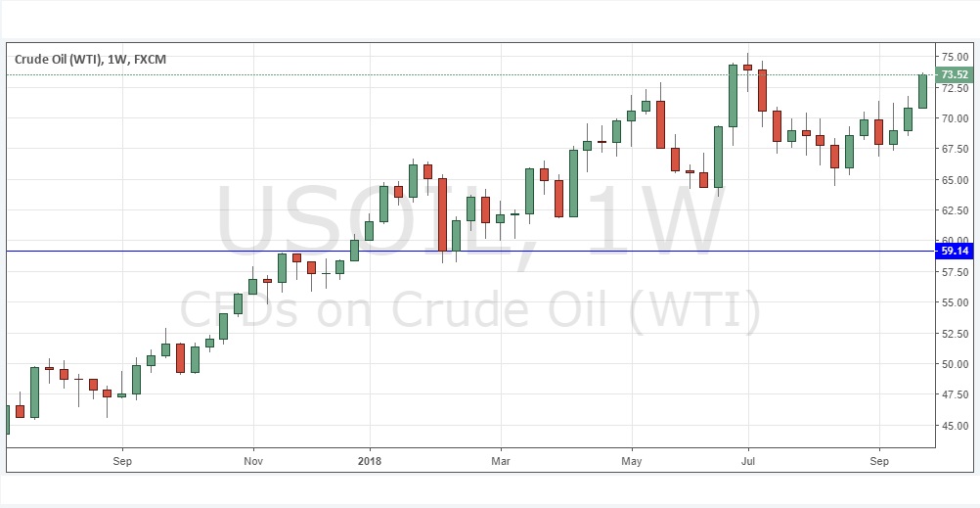Click 65.00 on the price axis
Image resolution: width=980 pixels, height=508 pixels.
(954, 180)
